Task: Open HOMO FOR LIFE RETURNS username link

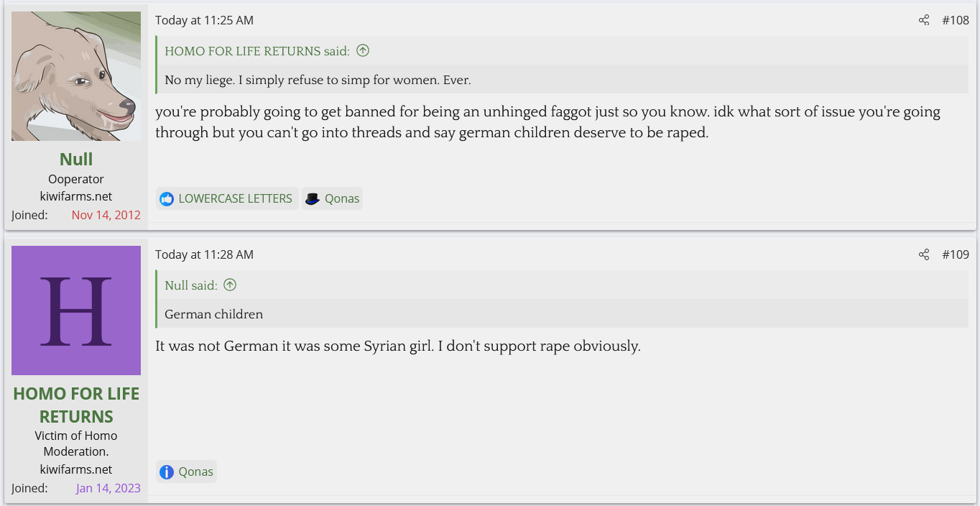Action: (x=76, y=405)
